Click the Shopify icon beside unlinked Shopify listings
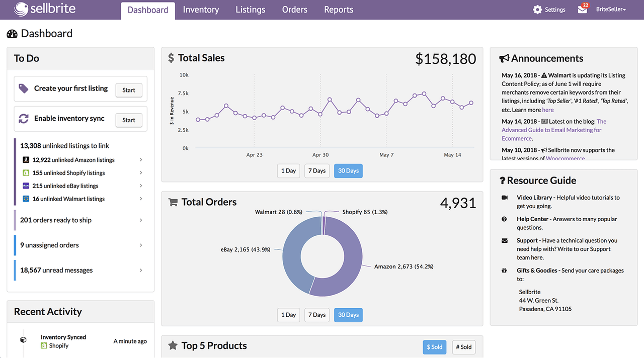Viewport: 644px width, 362px height. 26,172
